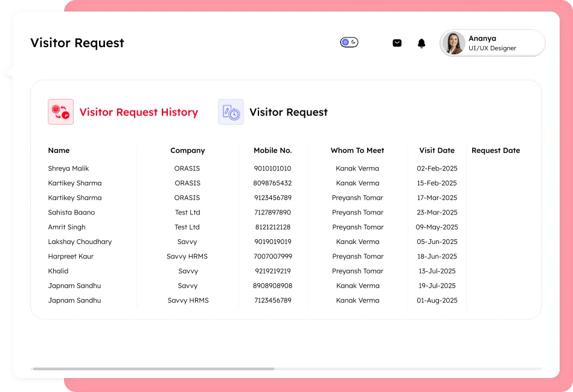The image size is (573, 392).
Task: Sort the table by Visit Date column
Action: coord(437,150)
